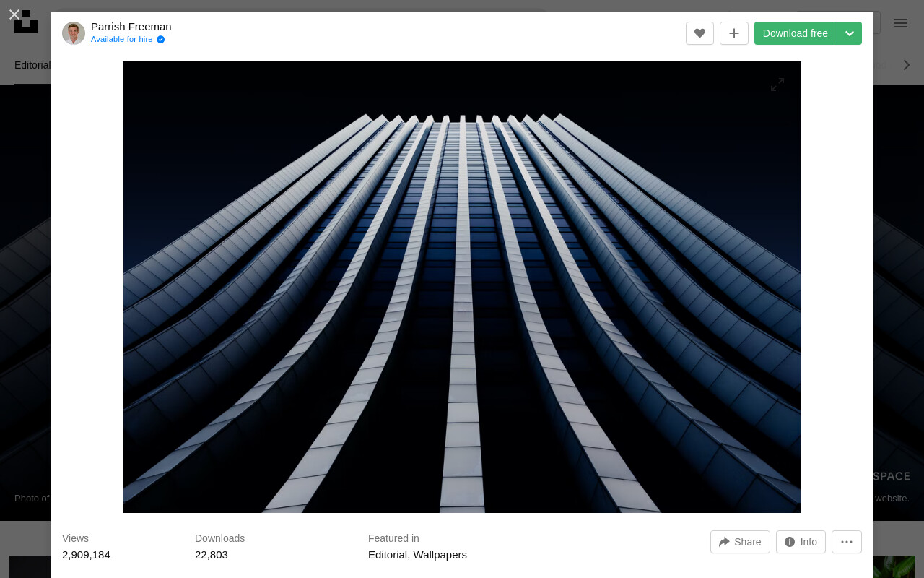
Task: Click the Unsplash logo behind the modal
Action: [26, 22]
